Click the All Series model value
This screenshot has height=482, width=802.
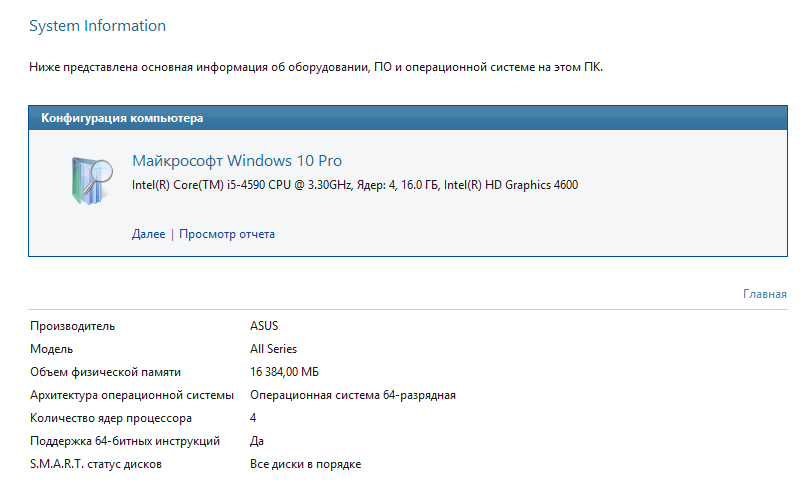[x=273, y=349]
